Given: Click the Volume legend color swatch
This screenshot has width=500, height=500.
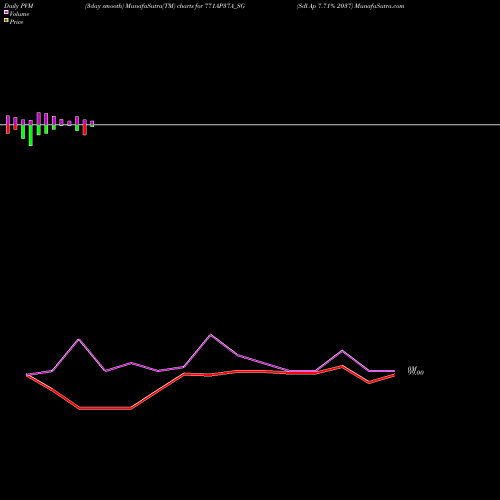Looking at the screenshot, I should pyautogui.click(x=6, y=12).
